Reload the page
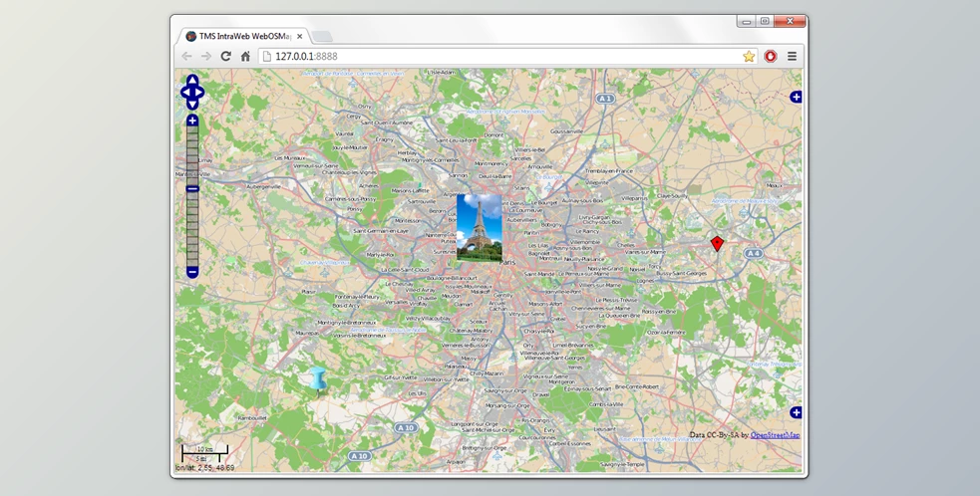Screen dimensions: 980x496 (226, 57)
